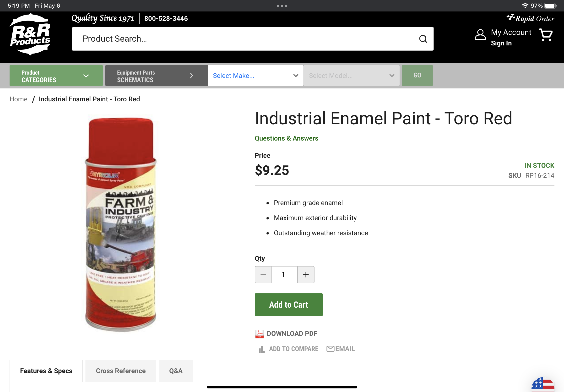
Task: Switch to the Cross Reference tab
Action: click(121, 371)
